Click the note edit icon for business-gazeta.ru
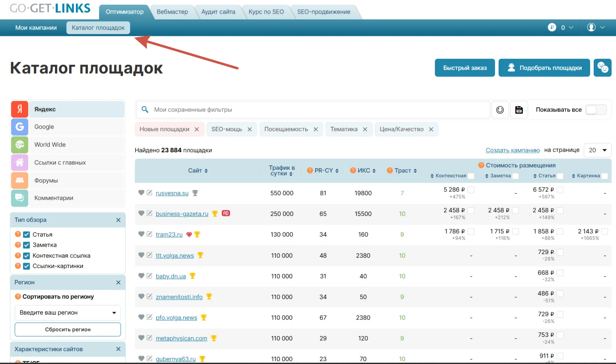The image size is (616, 364). click(x=150, y=213)
